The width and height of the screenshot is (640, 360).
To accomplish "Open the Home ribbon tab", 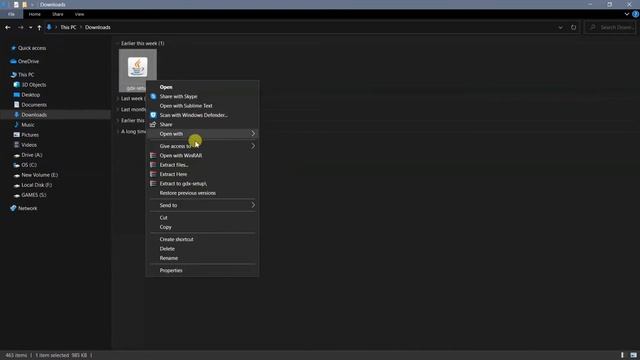I will pos(35,14).
